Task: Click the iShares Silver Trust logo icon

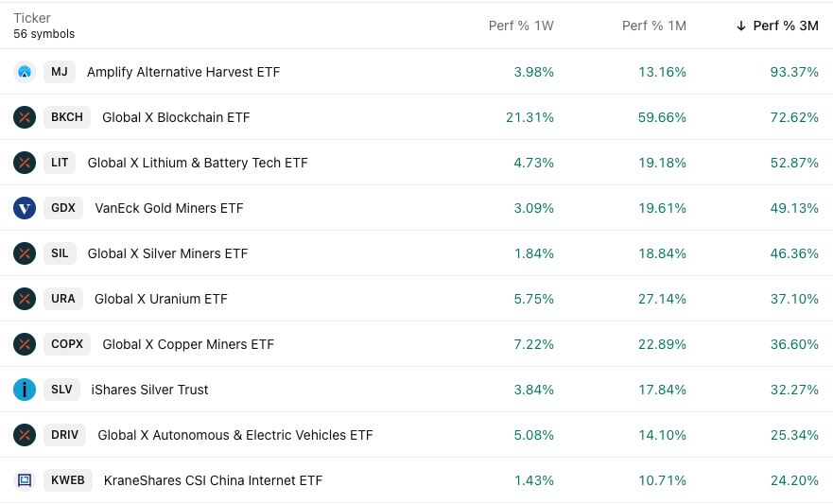Action: pos(25,390)
